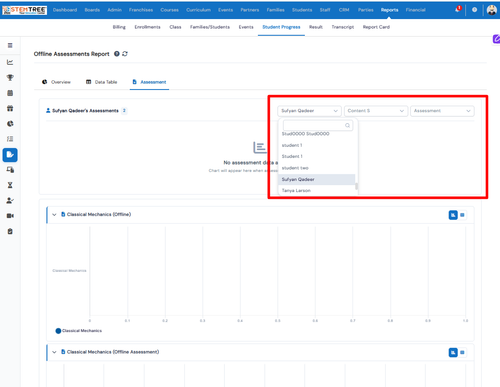Image resolution: width=500 pixels, height=387 pixels.
Task: Collapse the Classical Mechanics (Offline Assessment) section
Action: (x=54, y=352)
